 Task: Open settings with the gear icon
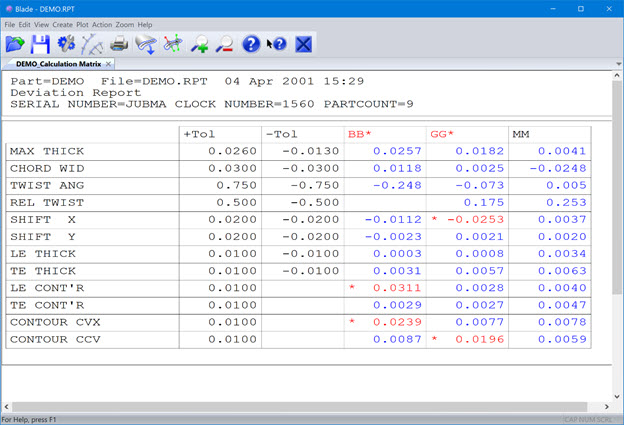pyautogui.click(x=67, y=44)
